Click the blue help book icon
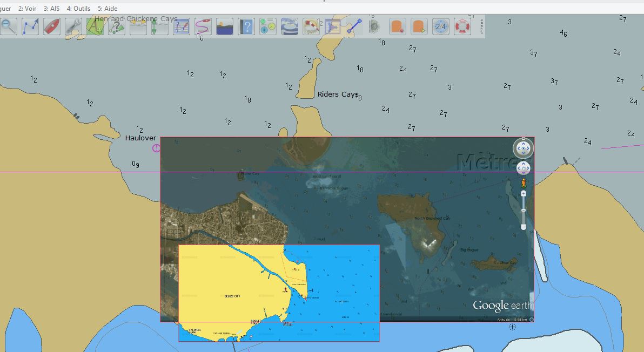 coord(246,26)
